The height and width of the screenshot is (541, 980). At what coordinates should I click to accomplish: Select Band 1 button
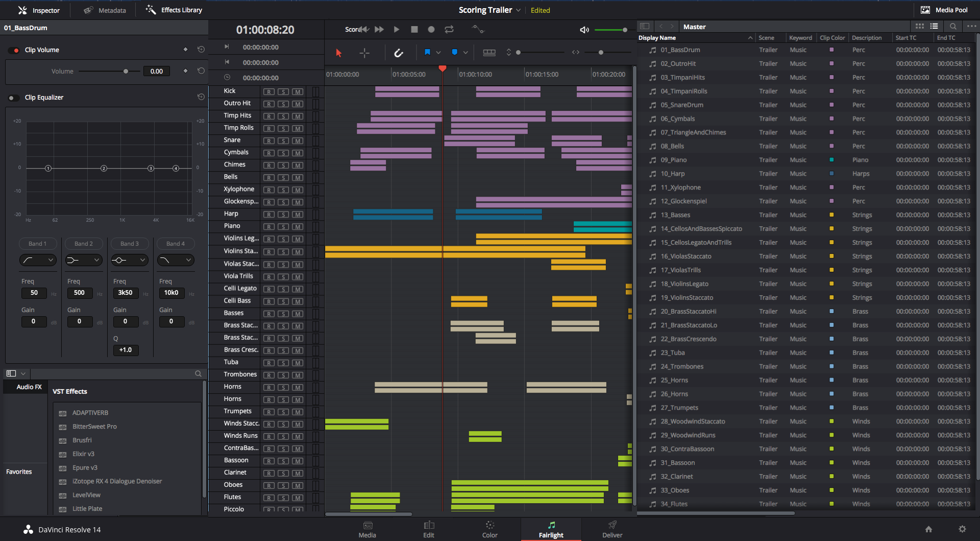[x=38, y=244]
